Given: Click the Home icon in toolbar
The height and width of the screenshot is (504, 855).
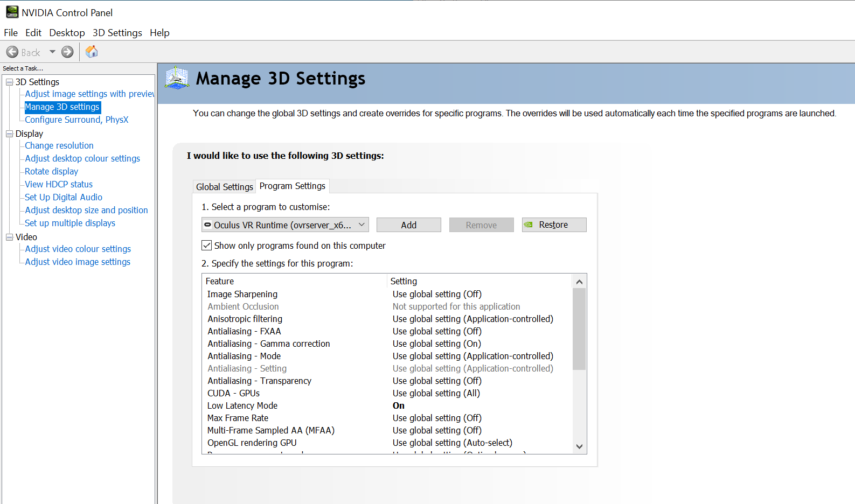Looking at the screenshot, I should tap(92, 52).
